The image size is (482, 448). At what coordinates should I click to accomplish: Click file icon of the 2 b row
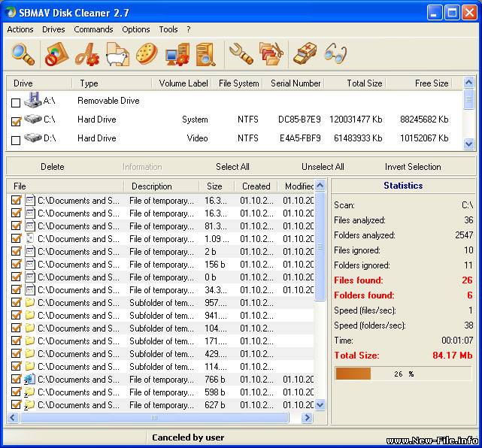[x=30, y=252]
